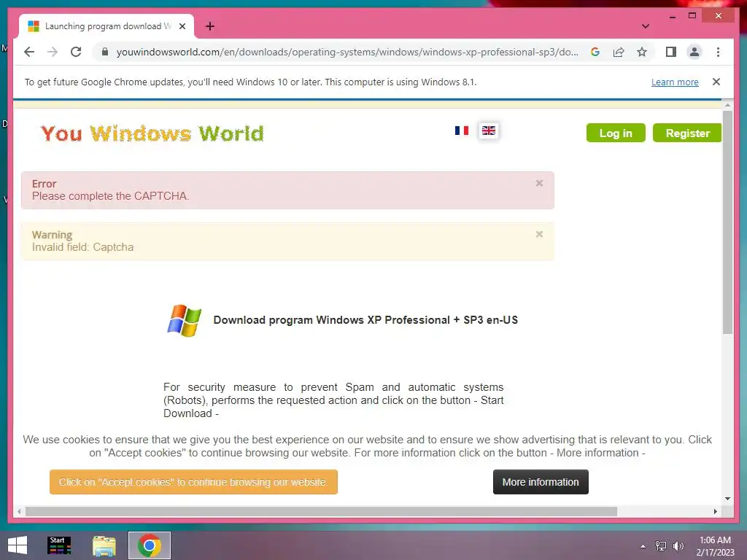The image size is (747, 560).
Task: Click the 'Invalid field: Captcha' text
Action: click(83, 247)
